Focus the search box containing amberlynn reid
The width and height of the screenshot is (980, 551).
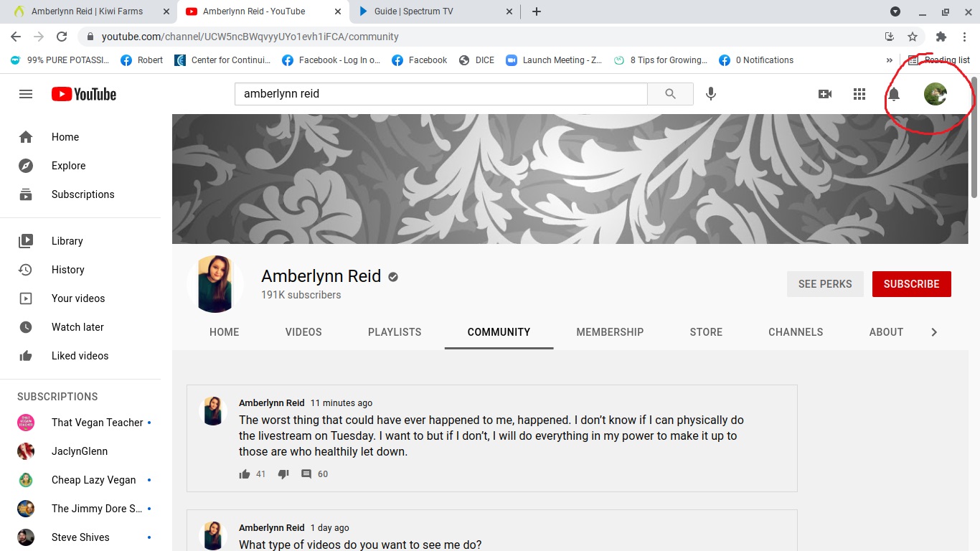coord(440,94)
